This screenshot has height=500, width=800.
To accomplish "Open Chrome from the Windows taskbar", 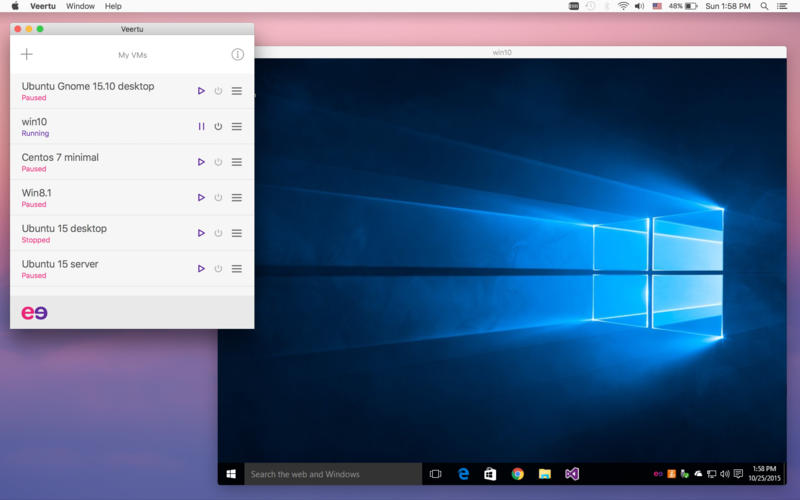I will [518, 474].
